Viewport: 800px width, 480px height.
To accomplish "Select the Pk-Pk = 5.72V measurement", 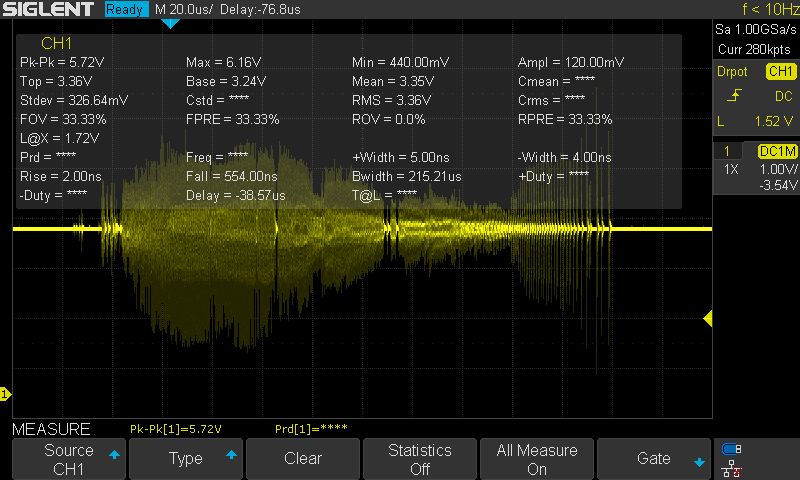I will (62, 62).
